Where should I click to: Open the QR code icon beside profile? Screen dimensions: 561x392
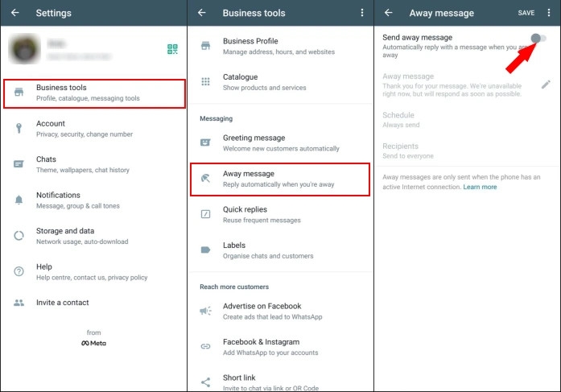pos(172,49)
